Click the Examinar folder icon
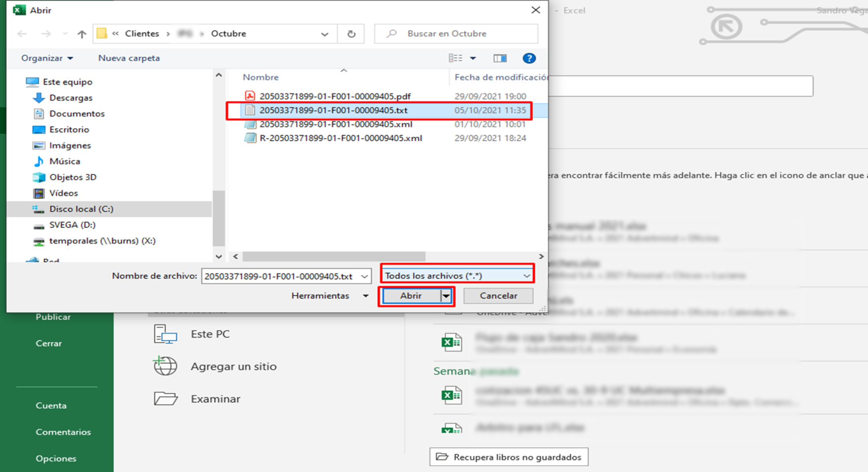 (x=166, y=399)
